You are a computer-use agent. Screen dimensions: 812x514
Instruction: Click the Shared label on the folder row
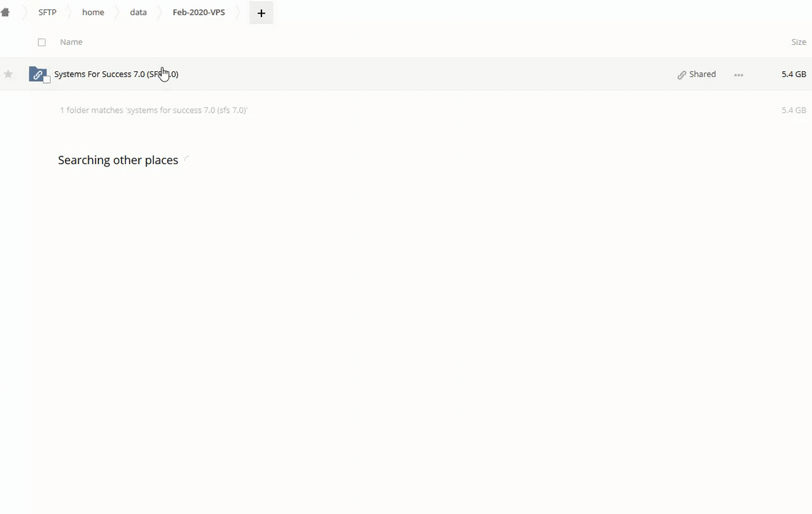[x=702, y=74]
